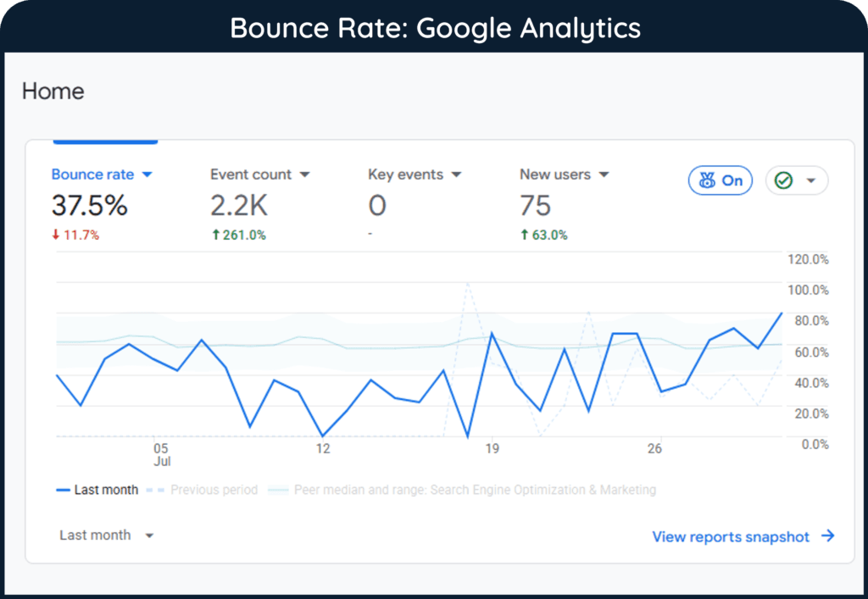
Task: Click the Home page heading
Action: pos(53,92)
